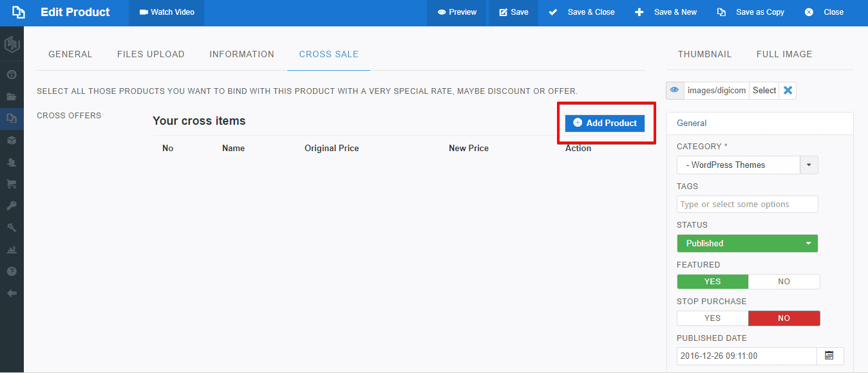This screenshot has width=868, height=373.
Task: Open the dashboard gauge icon in sidebar
Action: coord(12,75)
